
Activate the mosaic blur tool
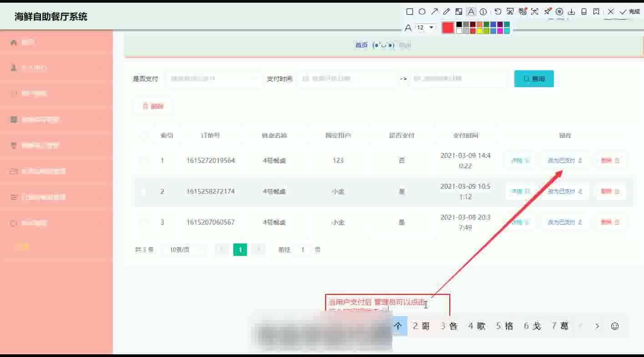point(459,12)
